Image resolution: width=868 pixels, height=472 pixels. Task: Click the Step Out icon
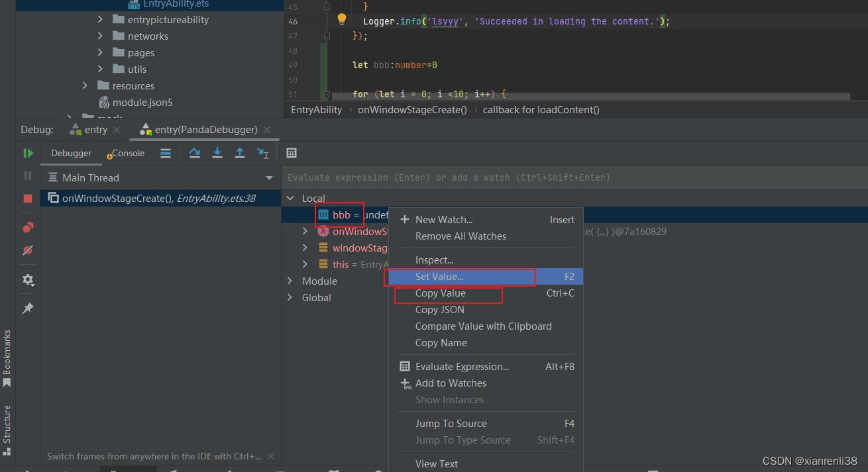(x=240, y=153)
